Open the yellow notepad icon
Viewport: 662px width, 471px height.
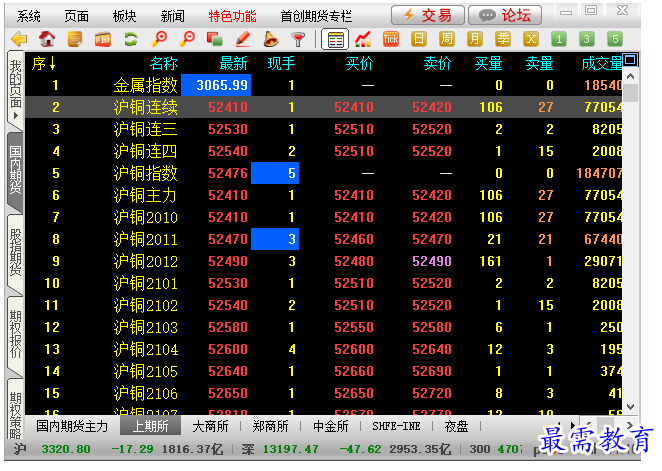pyautogui.click(x=75, y=39)
